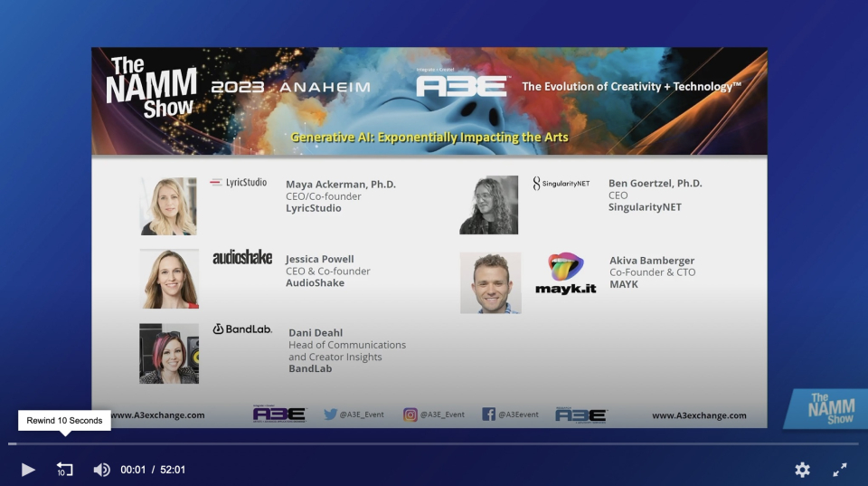
Task: Click the Rewind 10 seconds icon
Action: [x=64, y=470]
